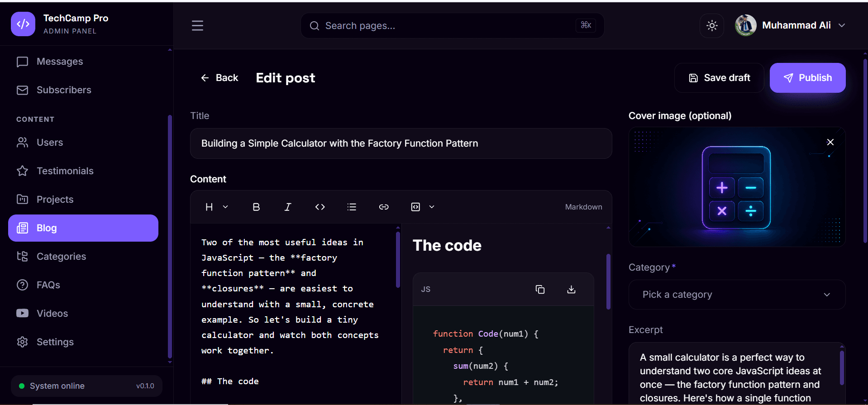Edit the post Title field

(x=401, y=143)
